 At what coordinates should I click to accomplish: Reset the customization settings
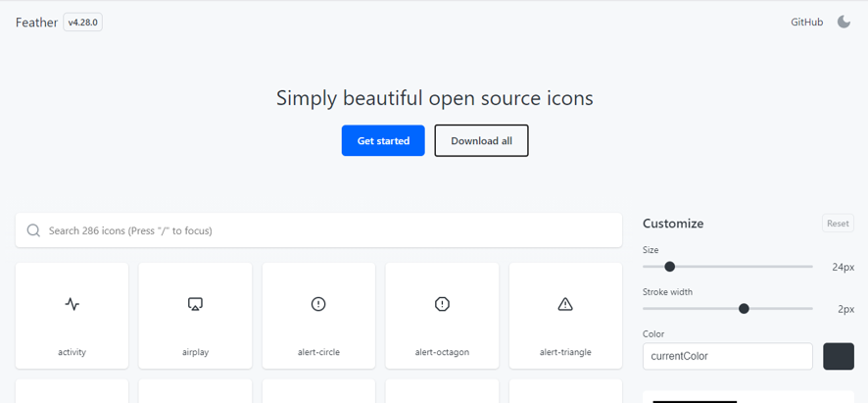point(838,224)
